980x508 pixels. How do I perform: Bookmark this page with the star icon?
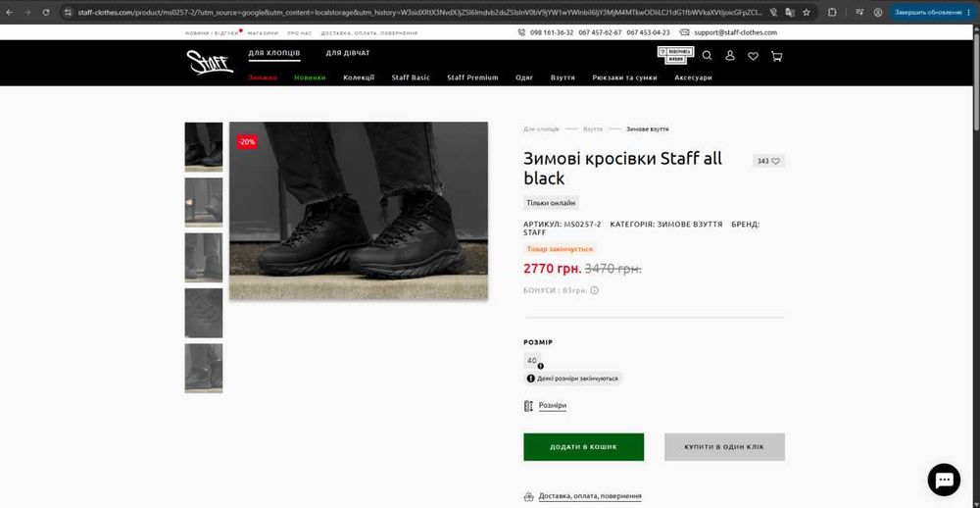click(807, 12)
